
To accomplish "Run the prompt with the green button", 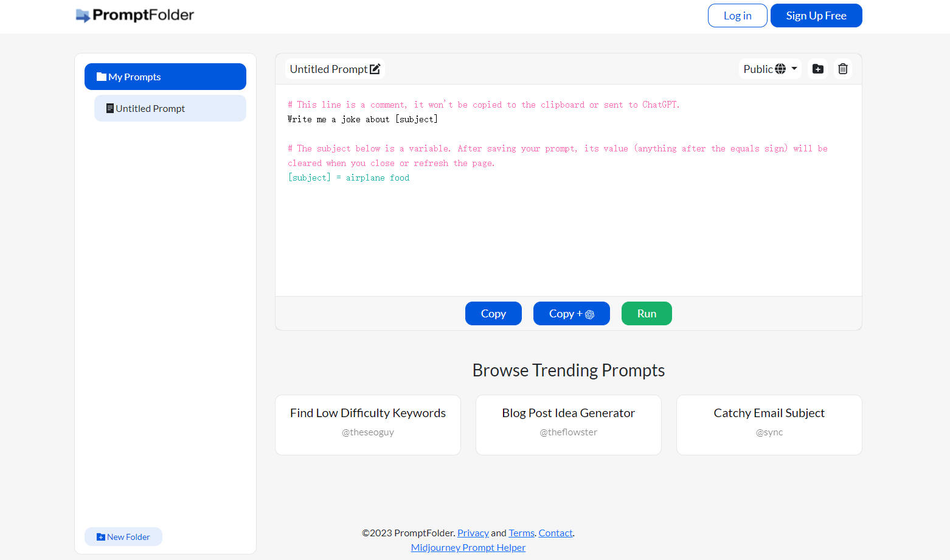I will coord(647,314).
